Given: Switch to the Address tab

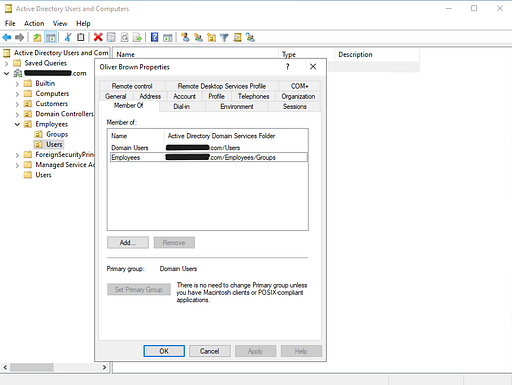Looking at the screenshot, I should [150, 96].
